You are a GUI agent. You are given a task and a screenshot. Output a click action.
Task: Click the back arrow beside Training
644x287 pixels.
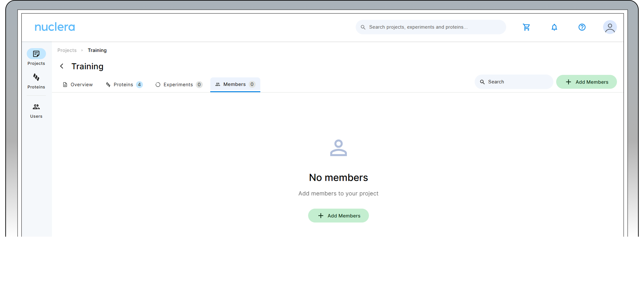click(x=62, y=66)
